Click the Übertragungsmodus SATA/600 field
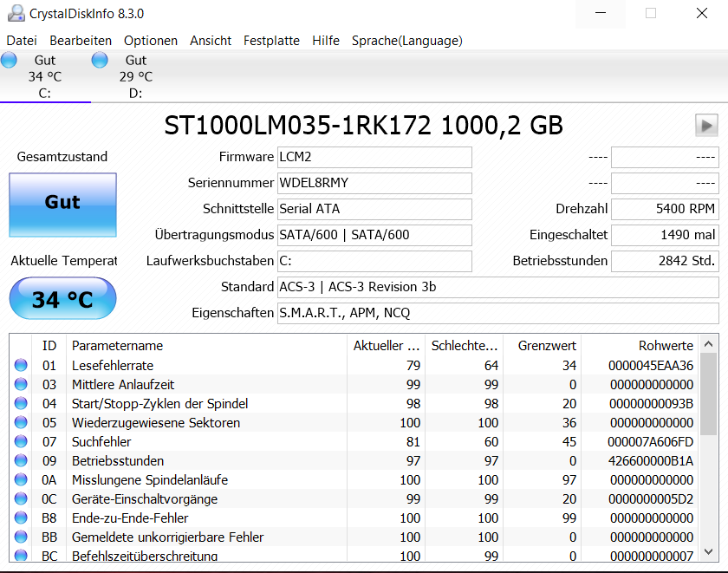Image resolution: width=728 pixels, height=573 pixels. click(374, 236)
